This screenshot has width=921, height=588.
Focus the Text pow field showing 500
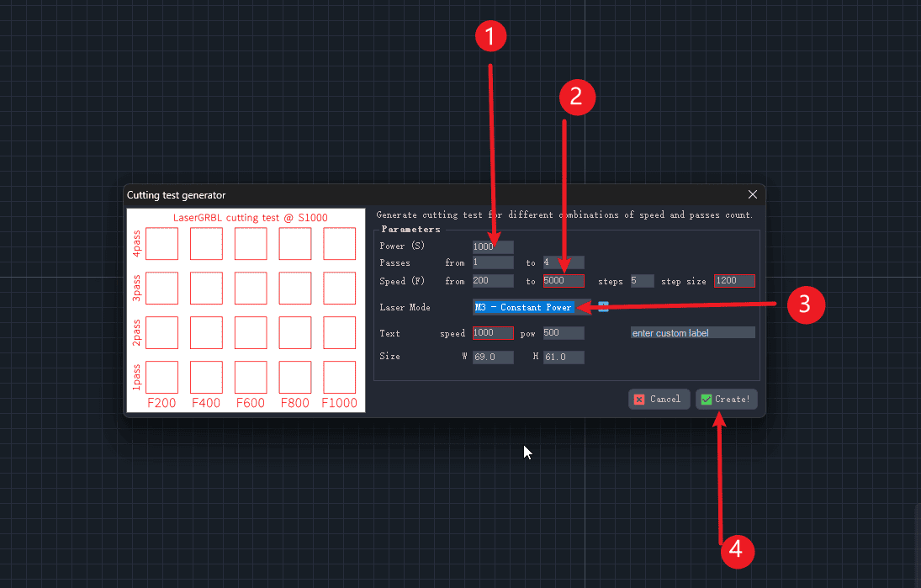(x=564, y=333)
